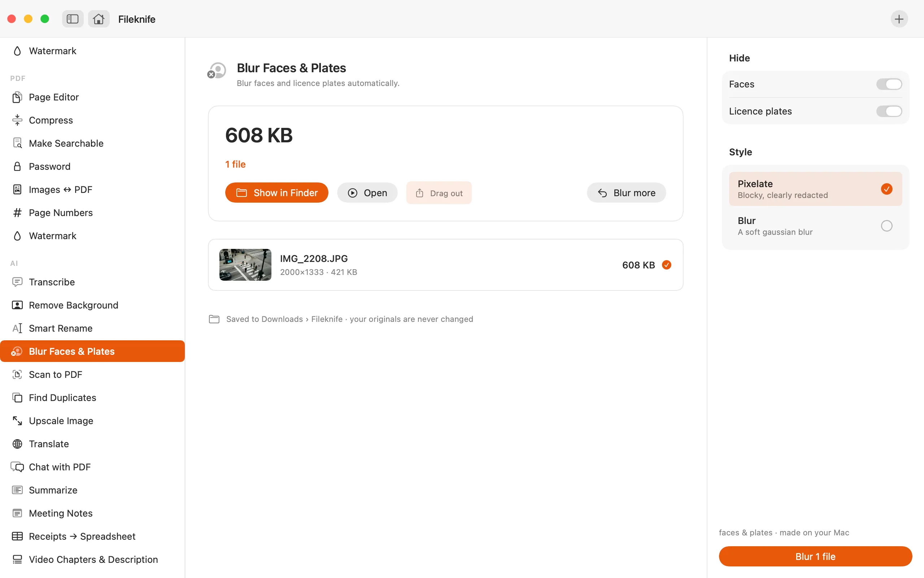
Task: Go to Home via the house icon
Action: point(99,19)
